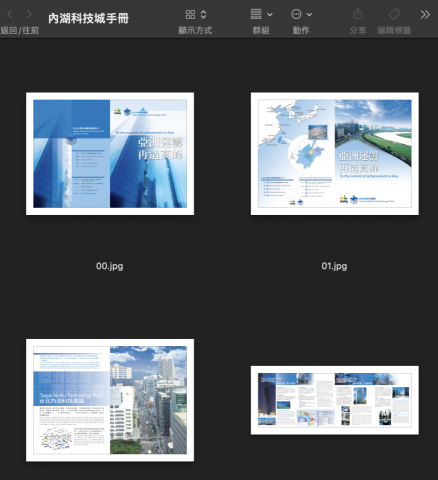Select the 01.jpg thumbnail image
Viewport: 438px width, 480px height.
pos(335,154)
